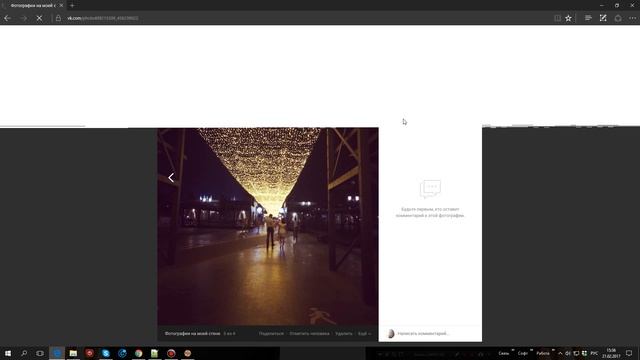This screenshot has width=640, height=360.
Task: Open a new tab
Action: [72, 5]
